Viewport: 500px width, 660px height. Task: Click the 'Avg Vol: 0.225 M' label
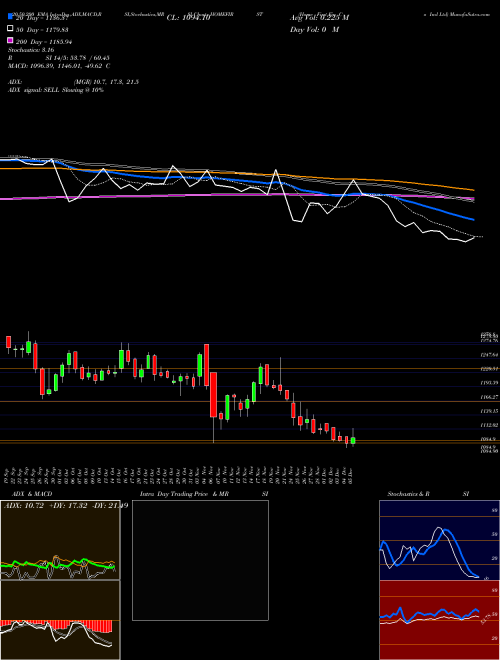point(319,18)
